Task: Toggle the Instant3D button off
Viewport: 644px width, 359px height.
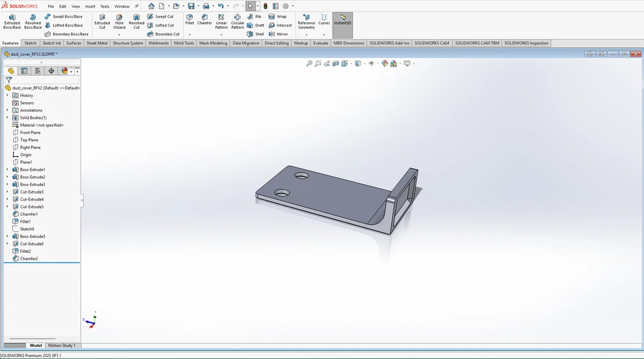Action: [x=342, y=21]
